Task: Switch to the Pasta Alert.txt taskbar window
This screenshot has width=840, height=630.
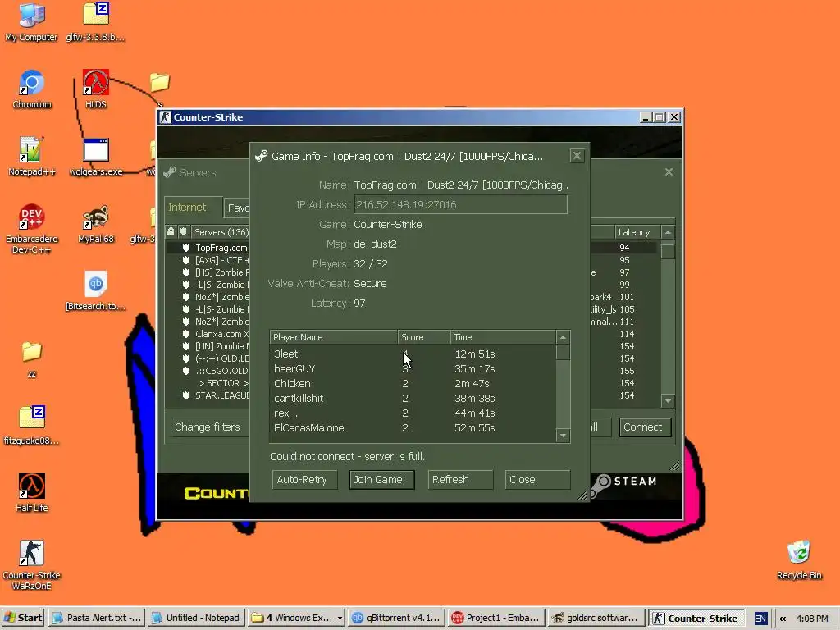Action: point(97,619)
